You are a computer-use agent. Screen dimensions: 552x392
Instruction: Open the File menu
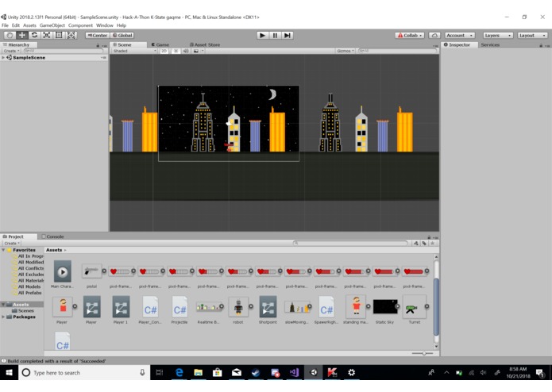click(5, 25)
